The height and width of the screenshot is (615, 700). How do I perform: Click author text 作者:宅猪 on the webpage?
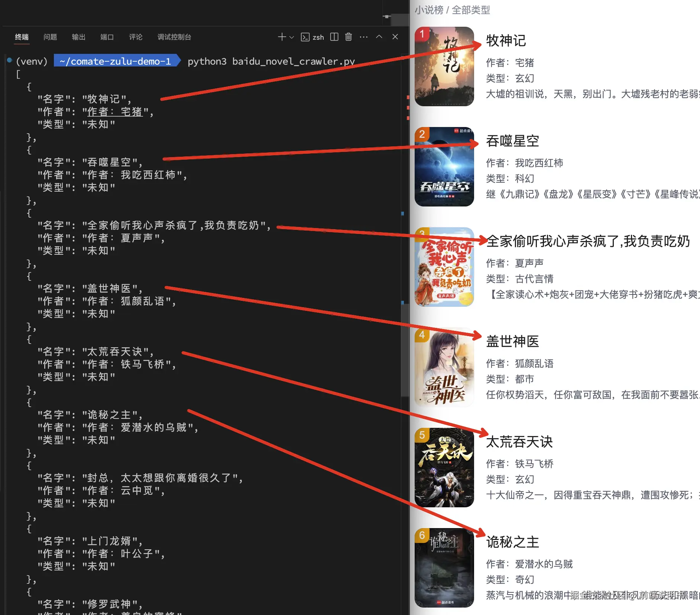click(x=510, y=63)
